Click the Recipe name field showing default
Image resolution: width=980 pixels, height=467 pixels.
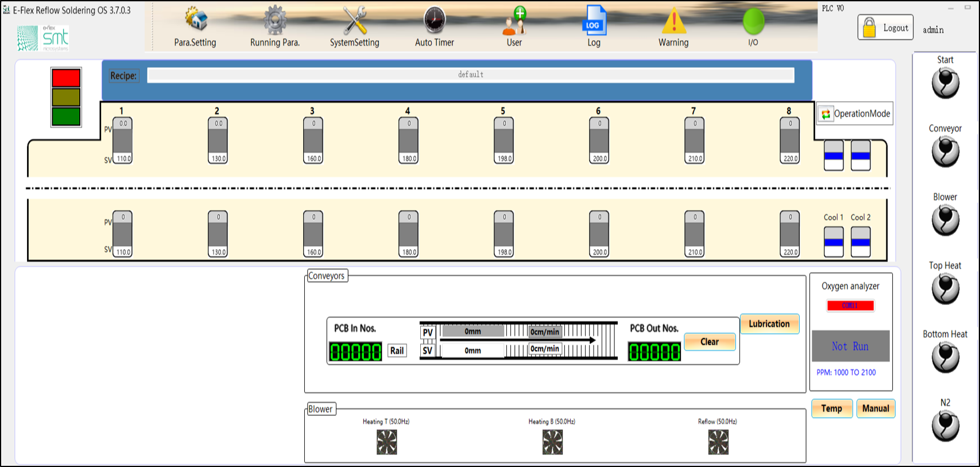471,75
